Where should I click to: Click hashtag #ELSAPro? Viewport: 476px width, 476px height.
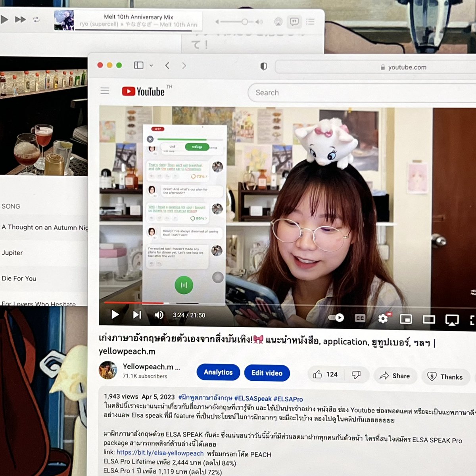288,399
